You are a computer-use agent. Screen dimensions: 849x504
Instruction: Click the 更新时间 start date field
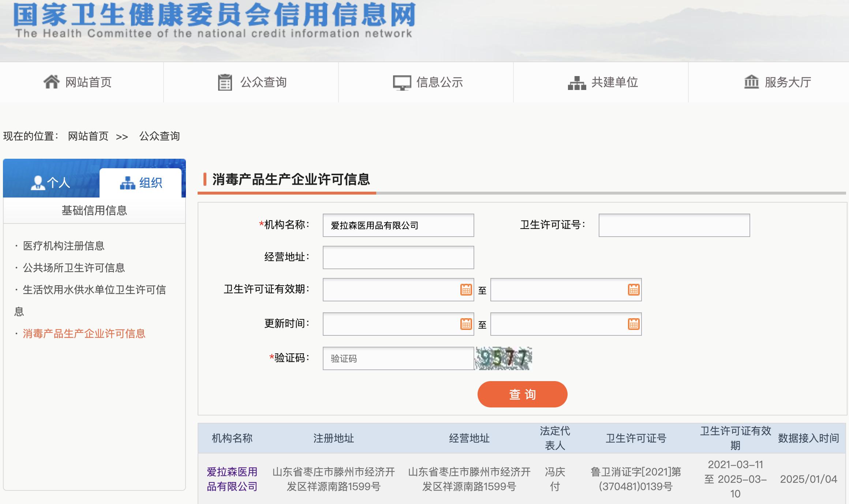398,324
